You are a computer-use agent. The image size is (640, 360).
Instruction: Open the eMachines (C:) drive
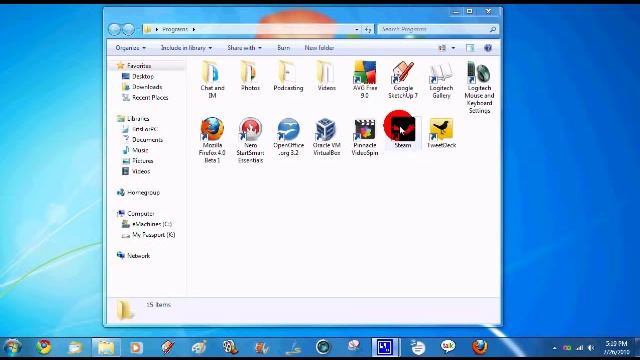pos(152,224)
